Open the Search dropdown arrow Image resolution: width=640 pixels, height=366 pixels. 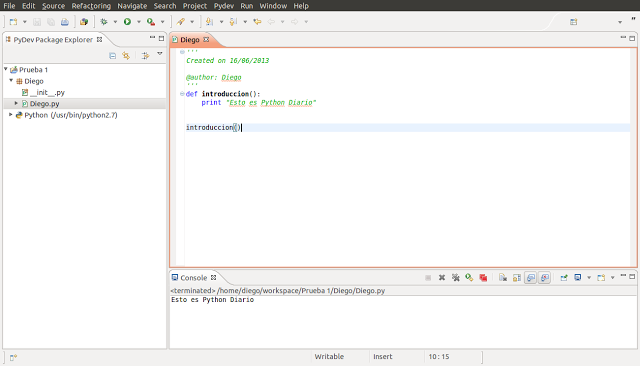coord(192,22)
